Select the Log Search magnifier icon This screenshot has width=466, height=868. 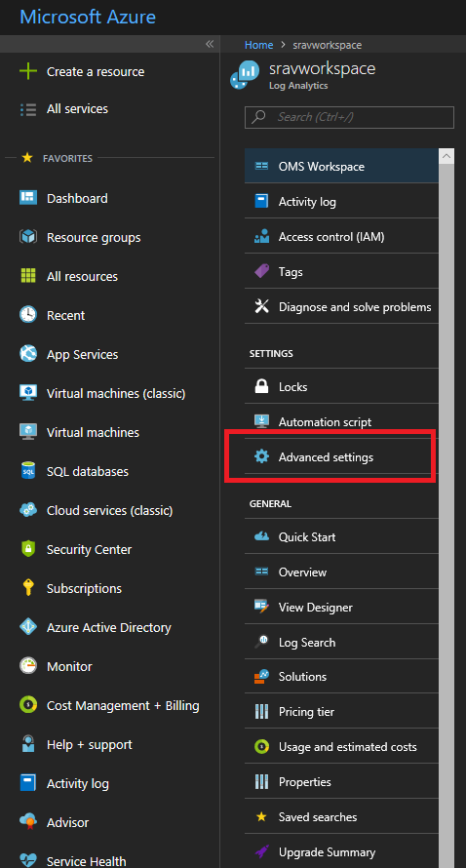point(261,642)
